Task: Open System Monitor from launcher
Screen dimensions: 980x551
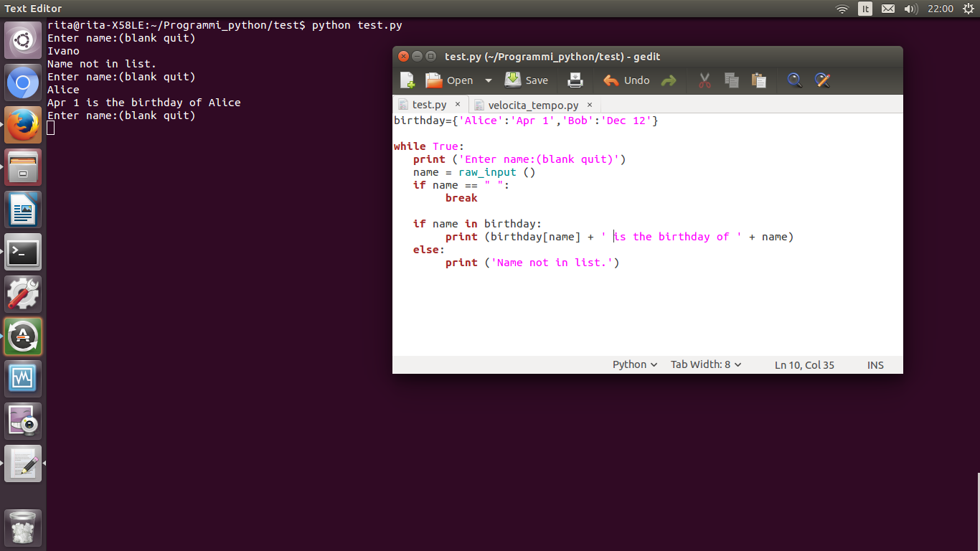Action: click(23, 379)
